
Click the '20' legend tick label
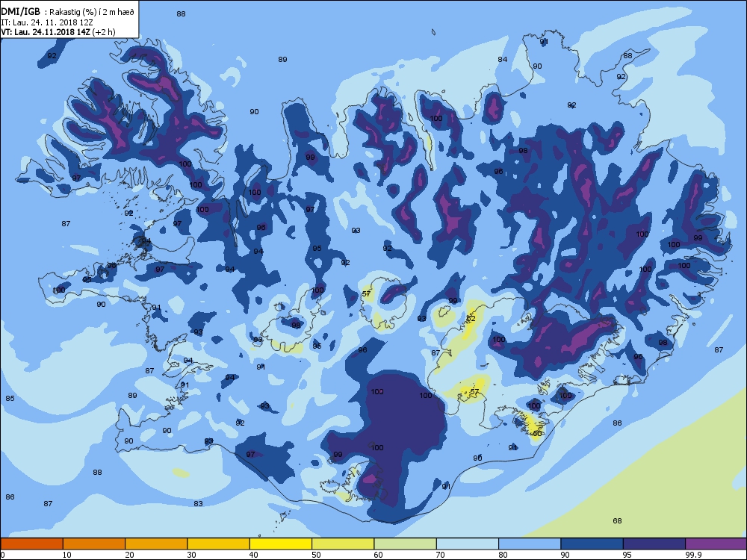129,555
